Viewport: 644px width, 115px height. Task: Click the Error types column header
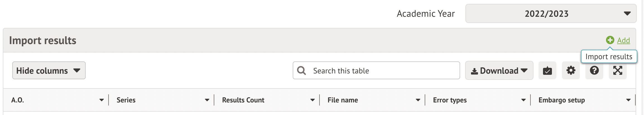click(x=450, y=100)
